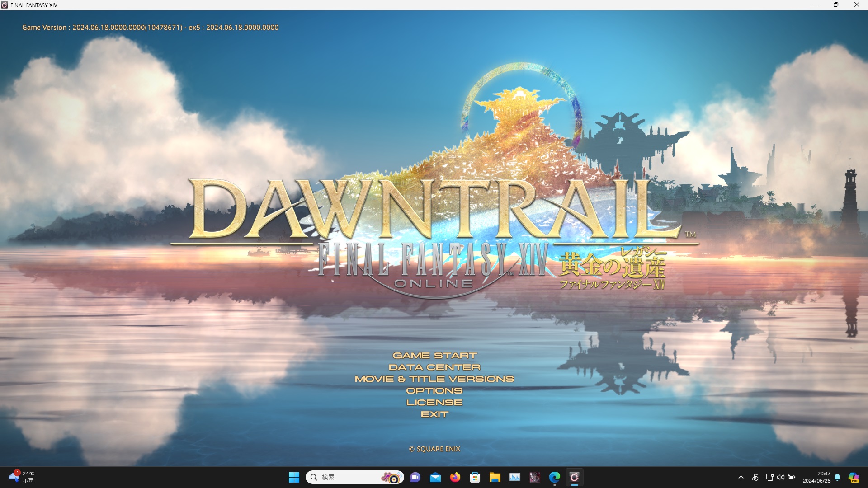Open OPTIONS from the title menu
This screenshot has height=488, width=868.
[x=435, y=390]
